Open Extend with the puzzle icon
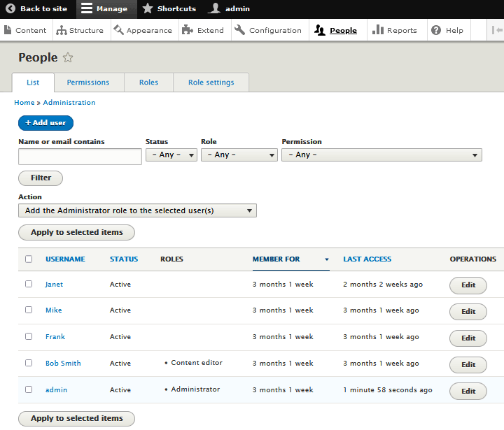The height and width of the screenshot is (430, 504). pos(188,30)
